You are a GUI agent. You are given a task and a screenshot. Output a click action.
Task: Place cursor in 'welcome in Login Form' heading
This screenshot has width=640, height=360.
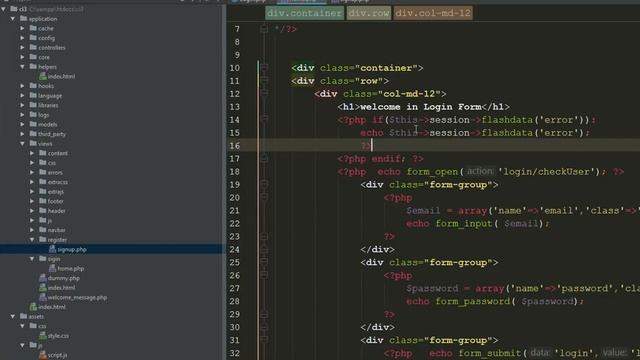[x=420, y=107]
